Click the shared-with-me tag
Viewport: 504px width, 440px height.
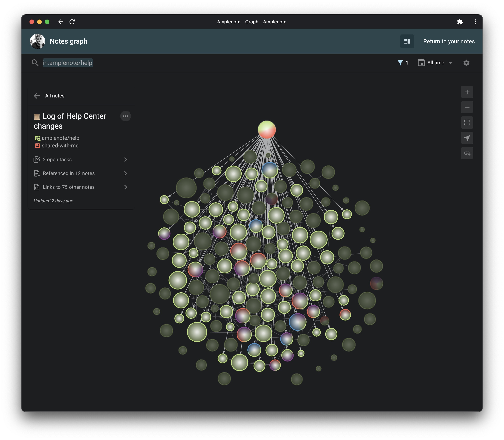pos(60,146)
